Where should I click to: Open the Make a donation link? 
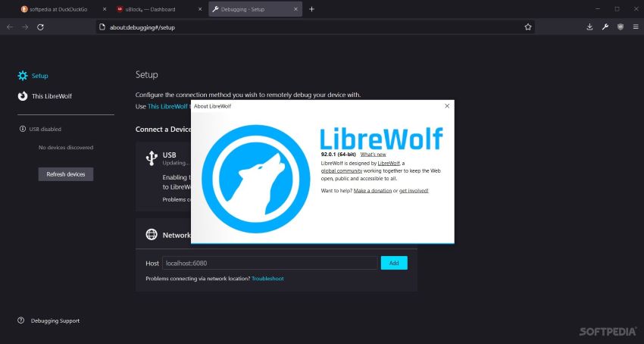click(373, 191)
